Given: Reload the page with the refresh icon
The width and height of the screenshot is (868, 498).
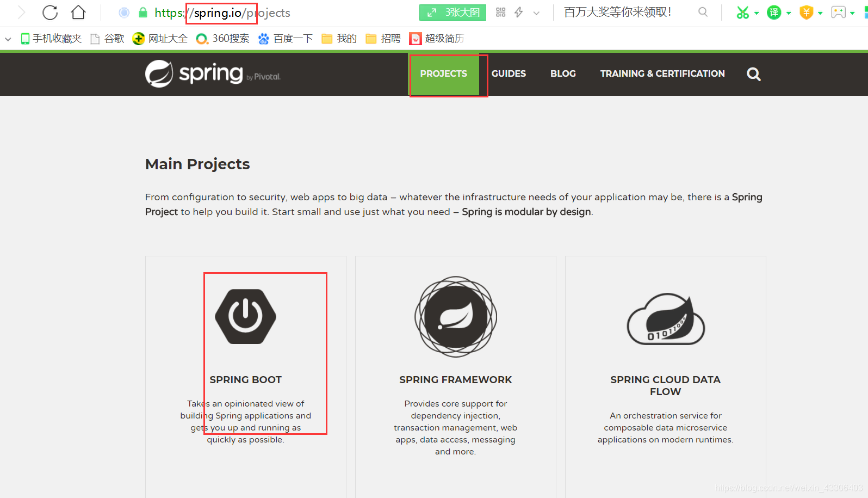Looking at the screenshot, I should 50,13.
